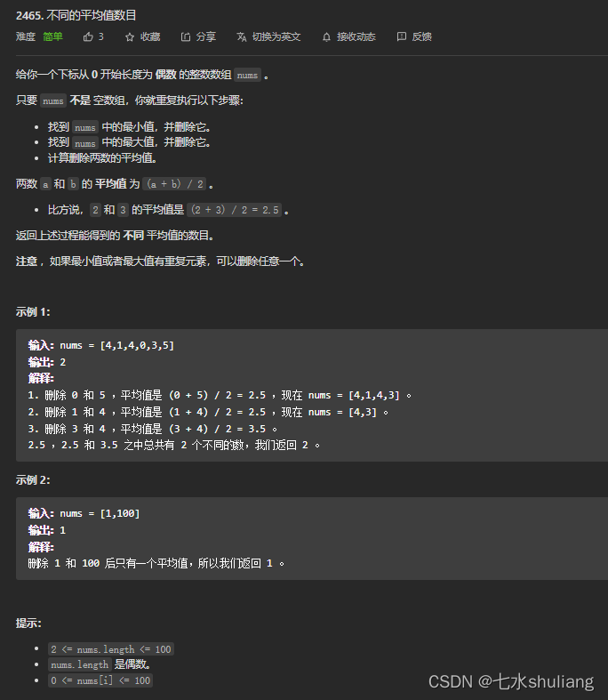Click the share icon beside 分享
This screenshot has height=700, width=608.
[185, 36]
